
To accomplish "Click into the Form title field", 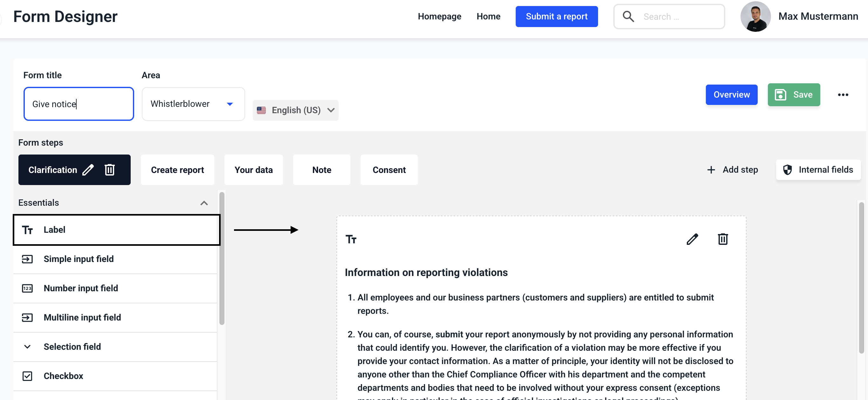I will [x=79, y=104].
